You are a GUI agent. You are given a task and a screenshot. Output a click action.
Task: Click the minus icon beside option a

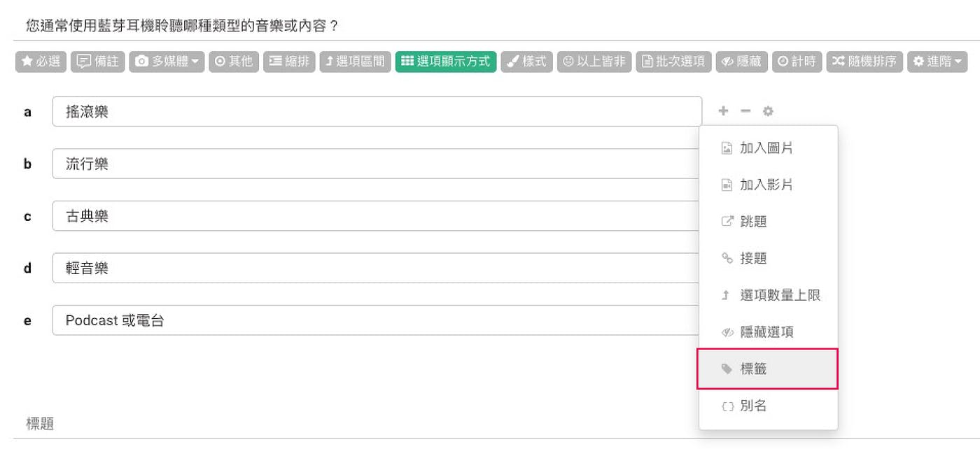(745, 111)
